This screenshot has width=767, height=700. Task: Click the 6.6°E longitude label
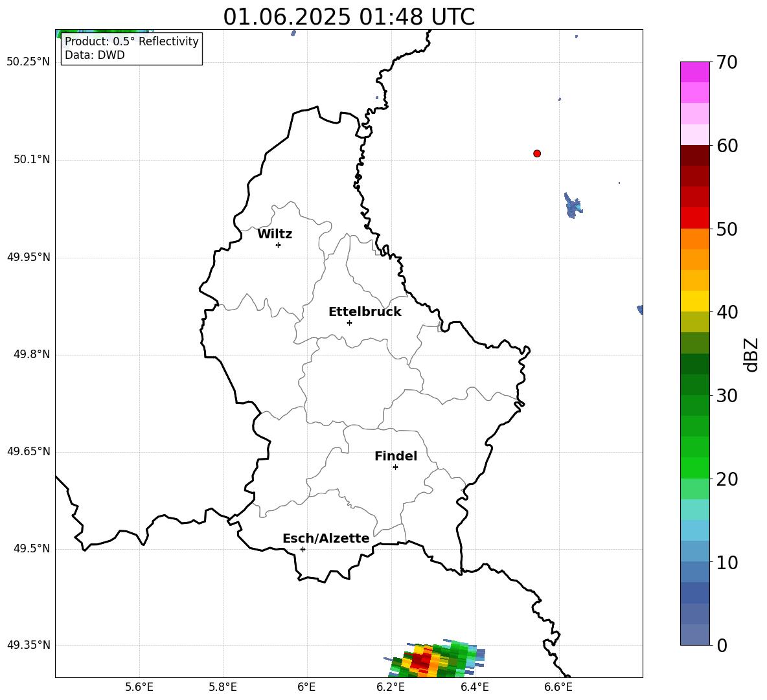coord(558,687)
